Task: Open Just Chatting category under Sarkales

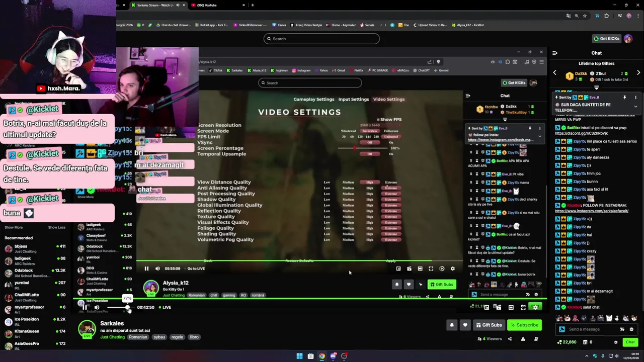Action: 112,337
